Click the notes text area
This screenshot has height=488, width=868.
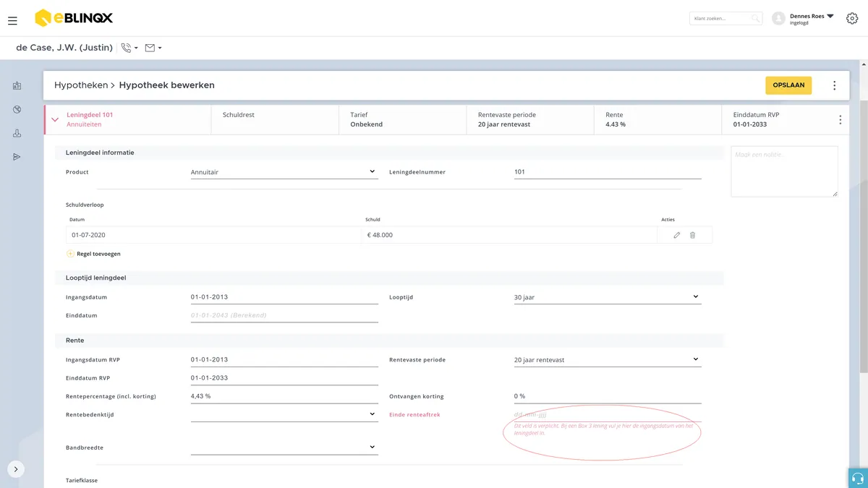[784, 171]
